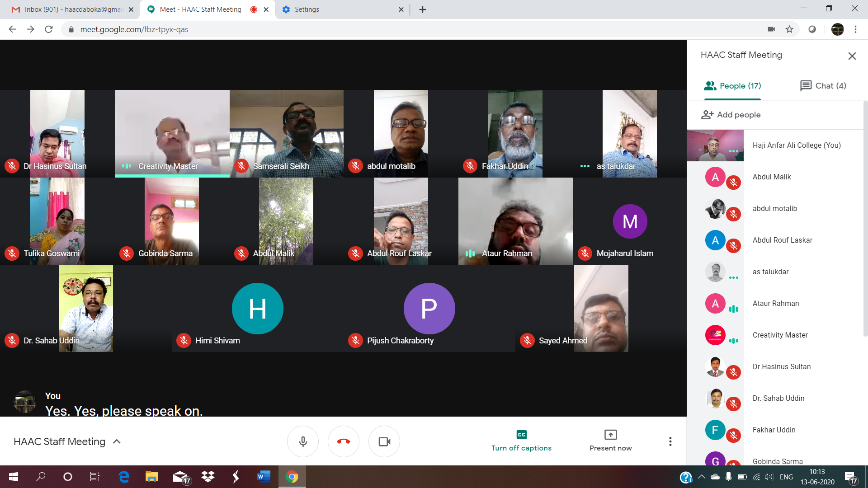Hang up the call with the red phone button
The width and height of the screenshot is (868, 488).
[x=344, y=441]
